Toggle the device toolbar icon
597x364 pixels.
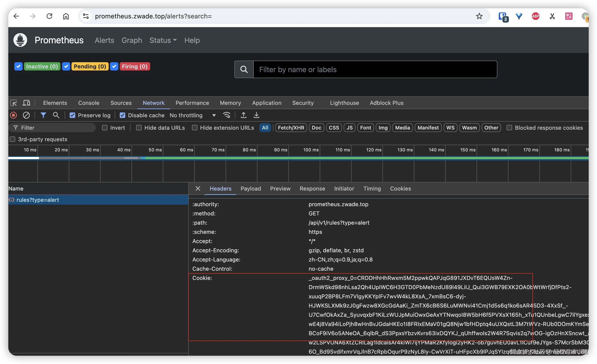[26, 103]
